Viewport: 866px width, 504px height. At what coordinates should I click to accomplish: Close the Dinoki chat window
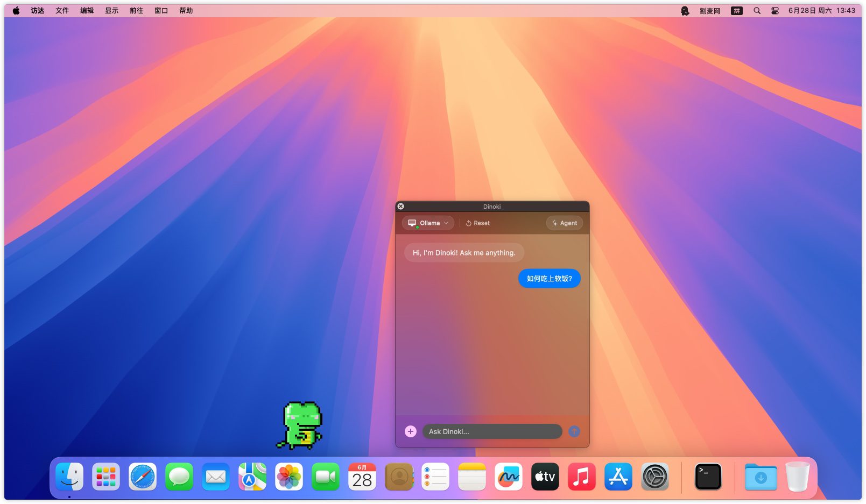(x=400, y=207)
